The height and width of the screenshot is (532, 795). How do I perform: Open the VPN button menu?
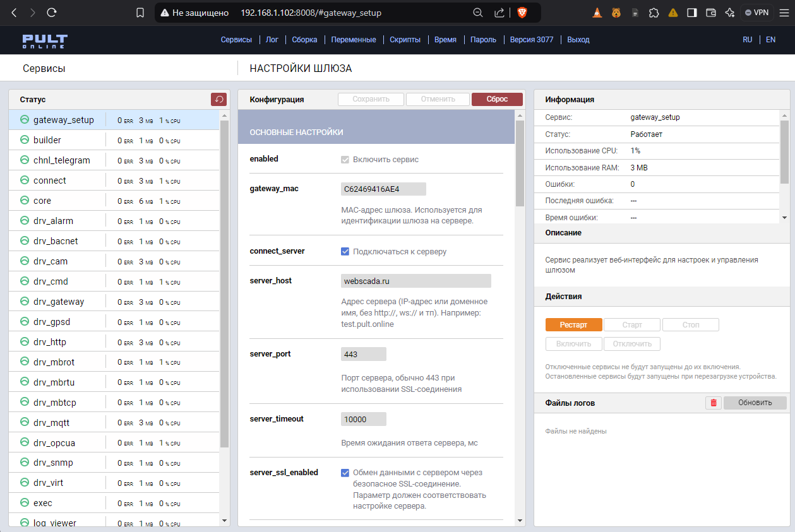tap(757, 13)
